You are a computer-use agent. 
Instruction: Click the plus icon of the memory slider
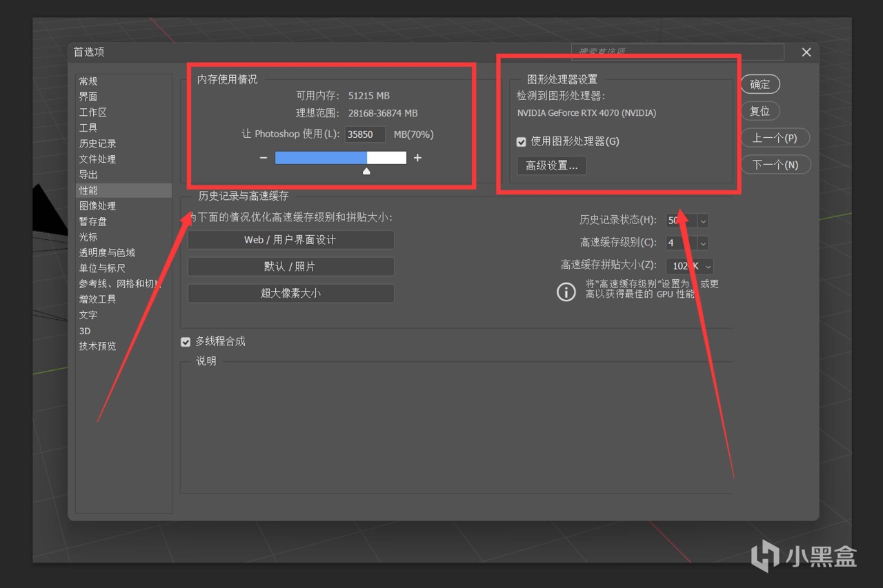(x=417, y=158)
